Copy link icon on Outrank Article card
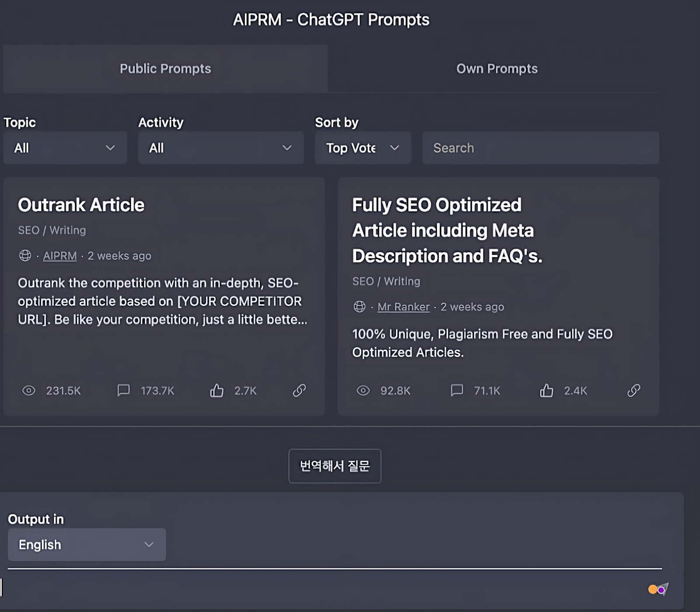 point(299,390)
